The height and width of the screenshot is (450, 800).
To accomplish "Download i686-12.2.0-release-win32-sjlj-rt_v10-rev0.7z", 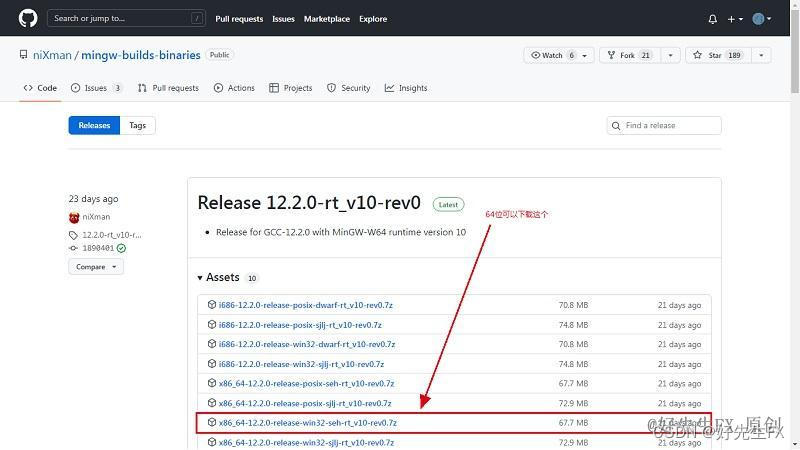I will (x=301, y=364).
